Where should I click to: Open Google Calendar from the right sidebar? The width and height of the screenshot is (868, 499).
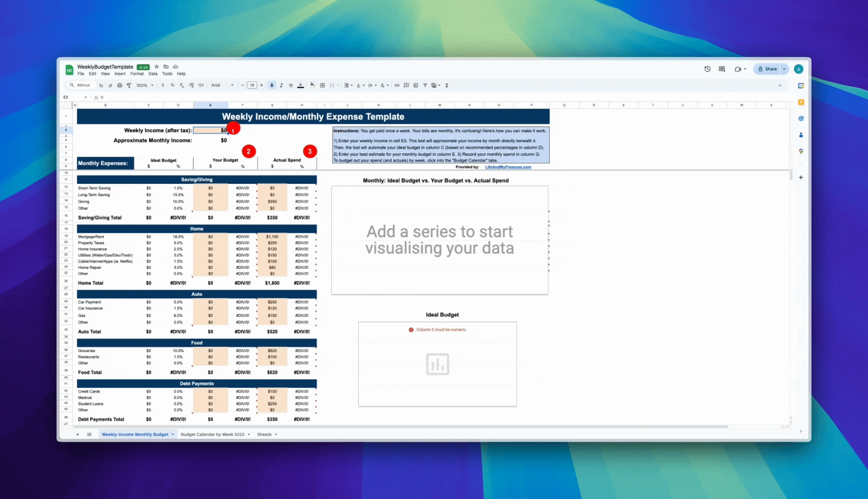[802, 85]
